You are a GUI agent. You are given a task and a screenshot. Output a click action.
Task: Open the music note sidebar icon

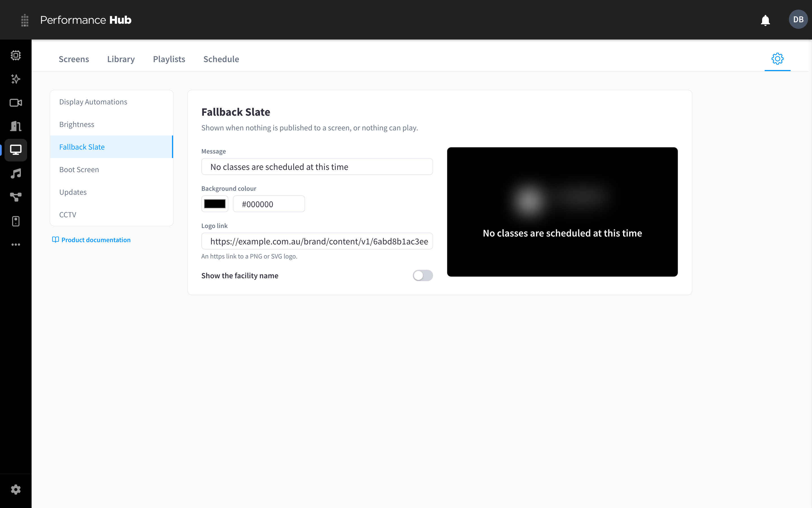[x=16, y=174]
